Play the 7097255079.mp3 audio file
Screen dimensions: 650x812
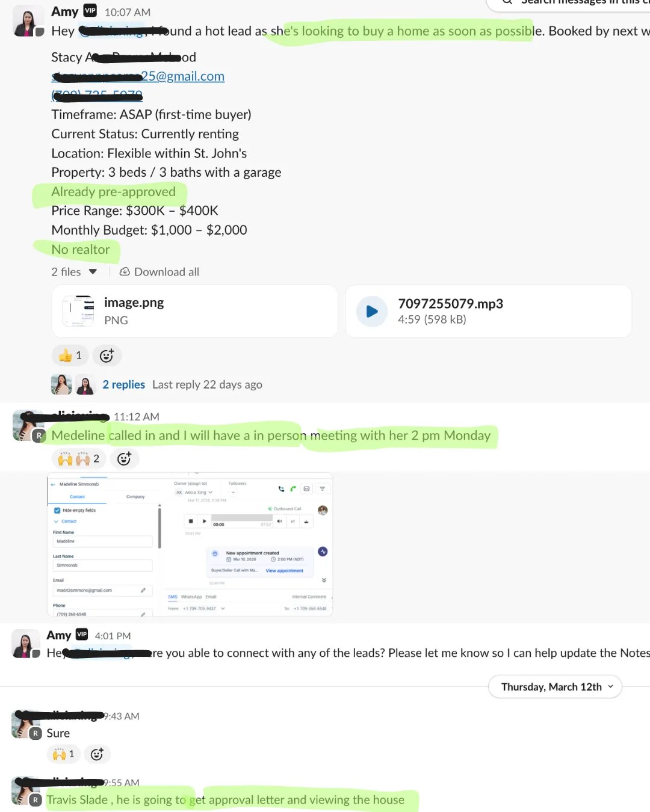[372, 312]
